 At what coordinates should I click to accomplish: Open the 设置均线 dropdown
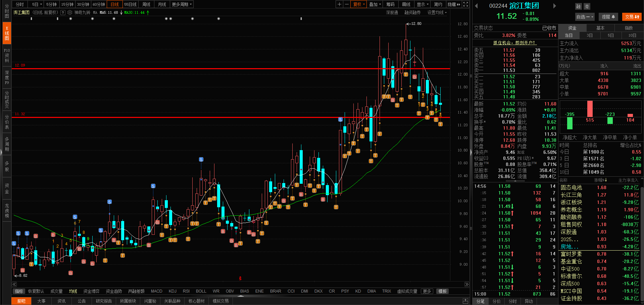tap(437, 12)
